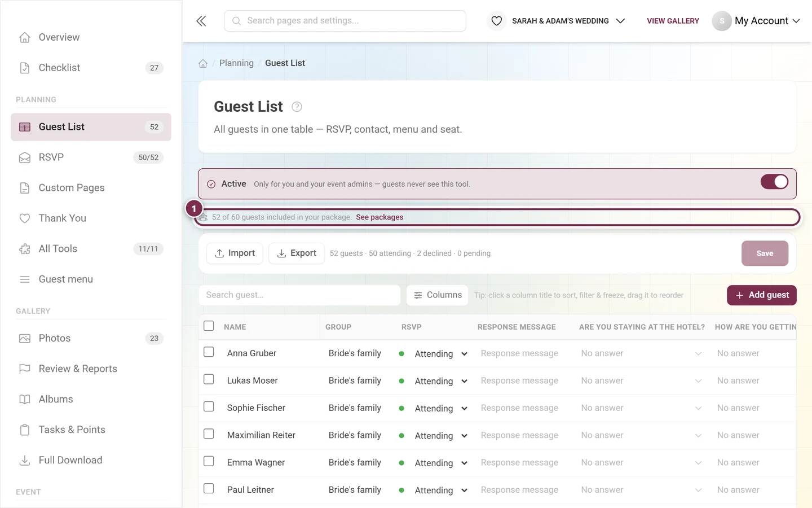This screenshot has height=508, width=812.
Task: Collapse the sidebar with the double-chevron icon
Action: [x=201, y=21]
